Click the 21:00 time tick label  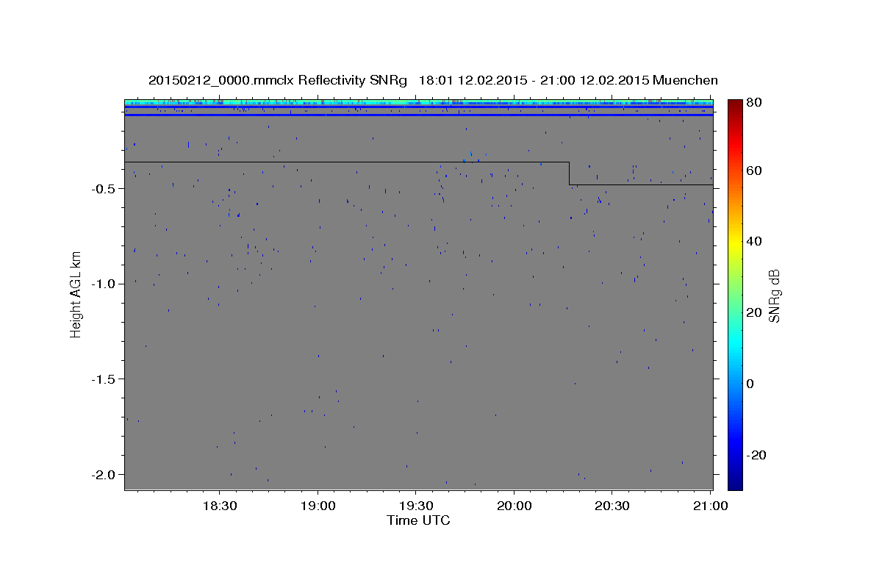[709, 507]
